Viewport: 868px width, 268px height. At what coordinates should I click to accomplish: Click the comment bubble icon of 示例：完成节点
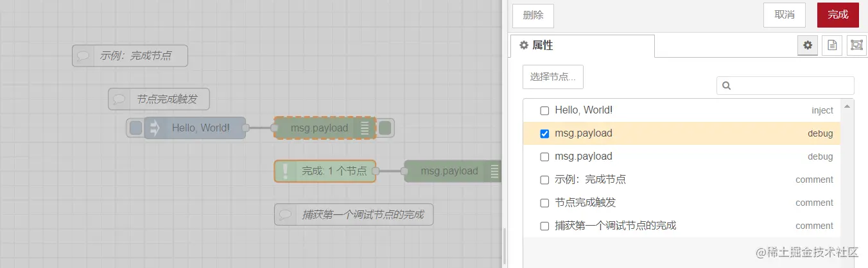[83, 56]
